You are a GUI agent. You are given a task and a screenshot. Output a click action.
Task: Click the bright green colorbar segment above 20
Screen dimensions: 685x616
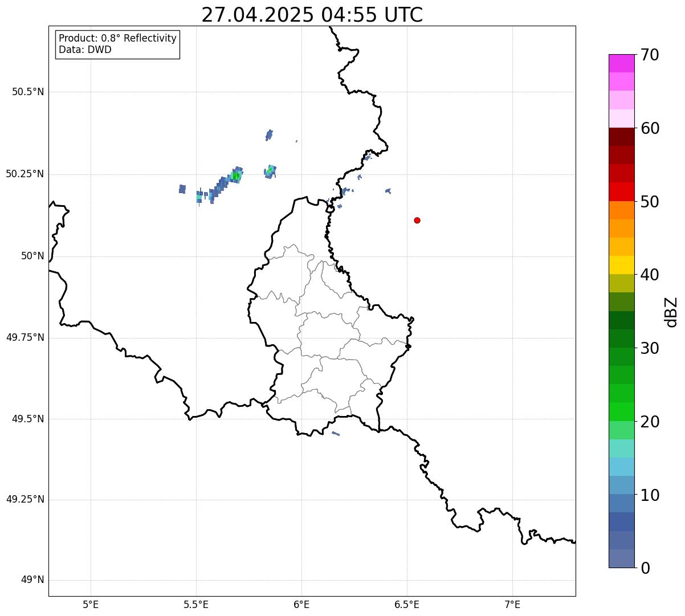[x=621, y=411]
